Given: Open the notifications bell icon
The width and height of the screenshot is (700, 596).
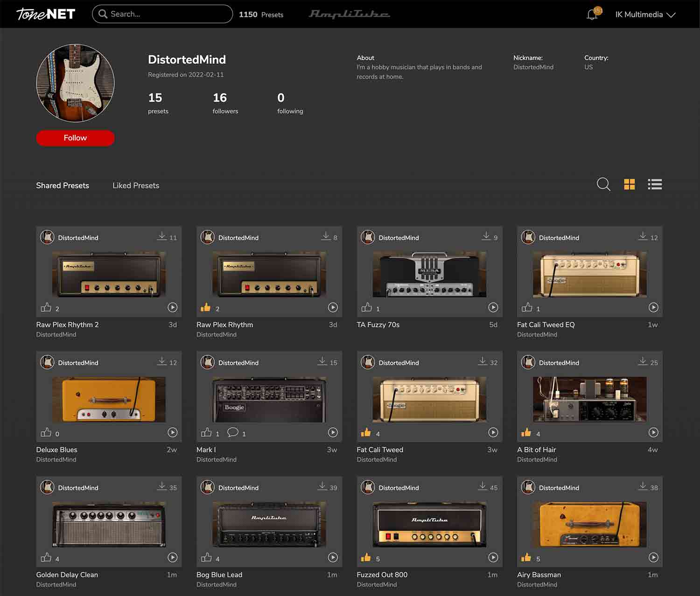Looking at the screenshot, I should pos(592,14).
